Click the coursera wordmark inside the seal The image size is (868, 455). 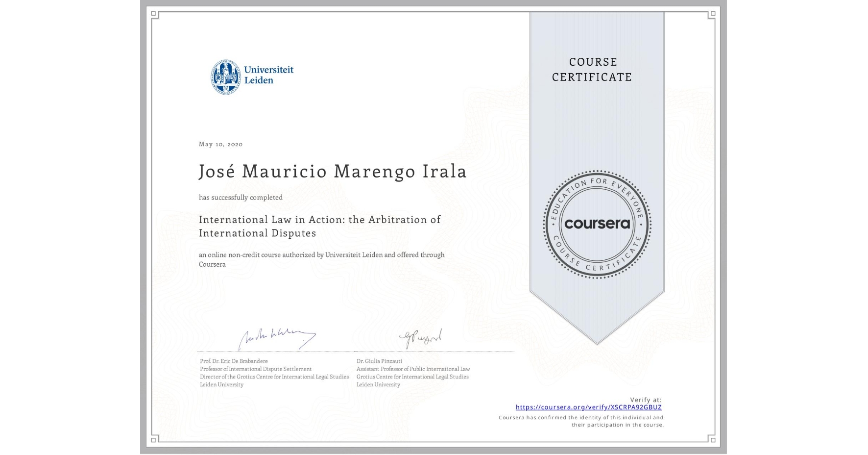[597, 225]
